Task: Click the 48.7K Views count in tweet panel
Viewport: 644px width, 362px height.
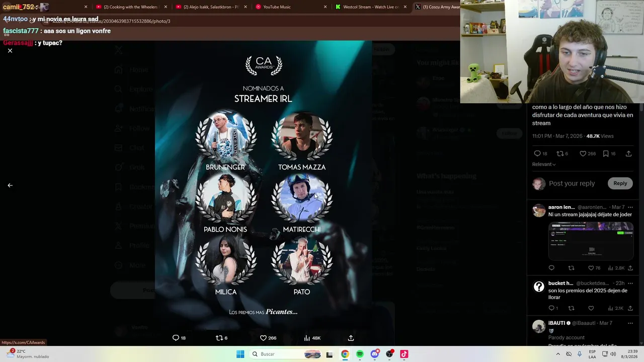Action: [x=600, y=136]
